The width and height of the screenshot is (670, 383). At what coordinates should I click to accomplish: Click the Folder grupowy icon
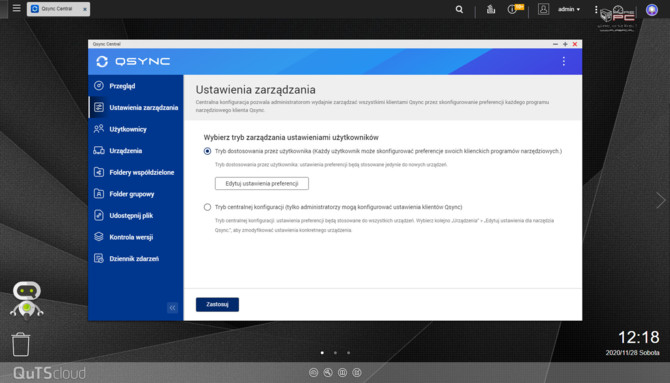99,194
